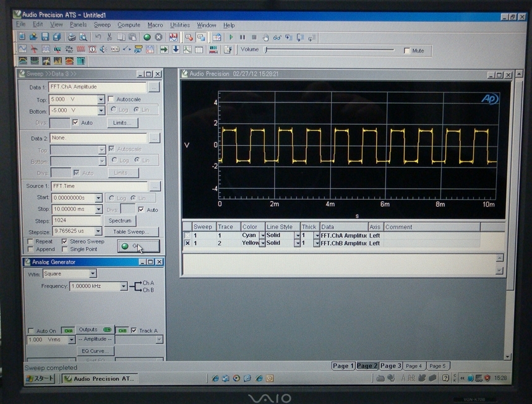Click the green Go button
Image resolution: width=532 pixels, height=404 pixels.
[x=139, y=246]
